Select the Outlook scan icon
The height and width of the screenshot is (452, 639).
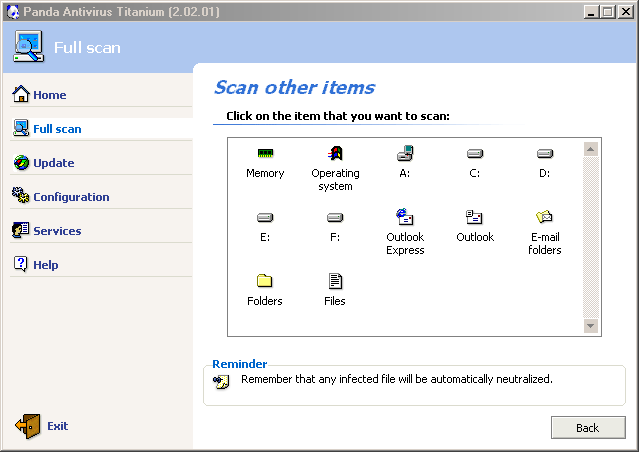pos(475,218)
